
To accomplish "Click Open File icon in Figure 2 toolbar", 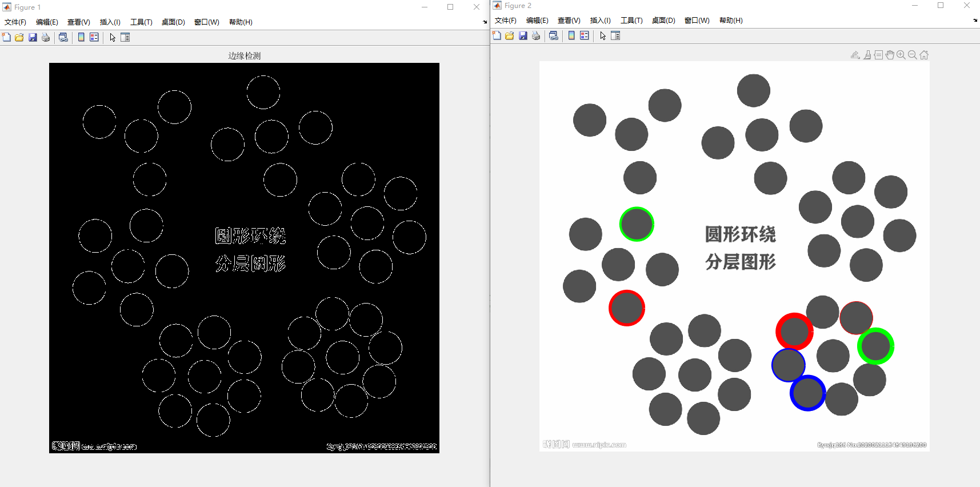I will 510,35.
